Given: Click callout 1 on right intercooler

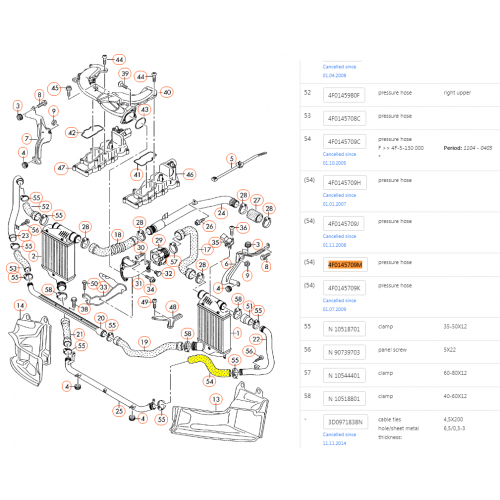Looking at the screenshot, I should 238,333.
